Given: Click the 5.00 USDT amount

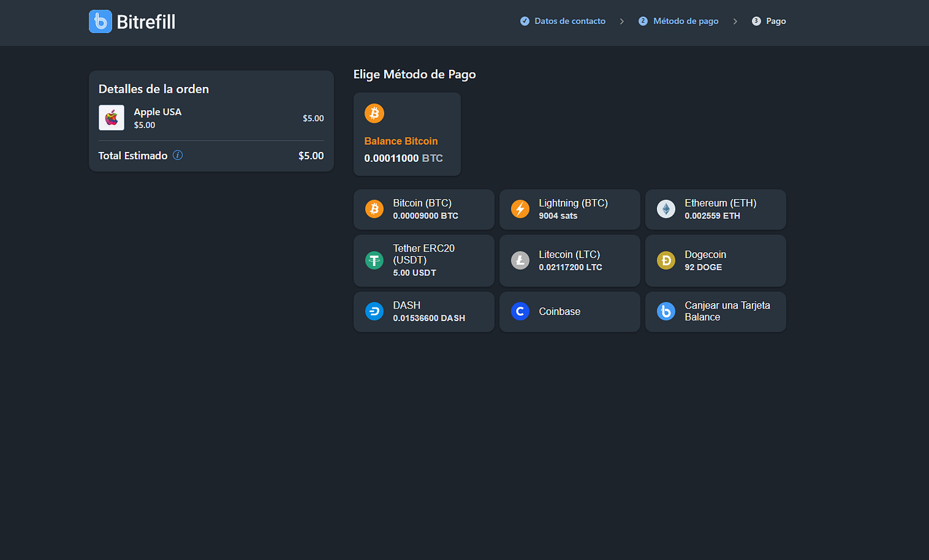Looking at the screenshot, I should coord(415,273).
